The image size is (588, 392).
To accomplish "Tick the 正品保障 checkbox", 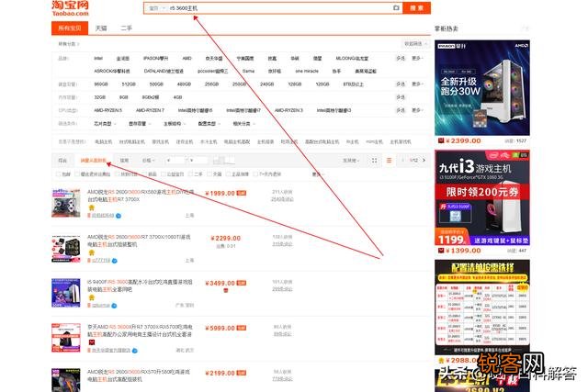I will coord(228,174).
